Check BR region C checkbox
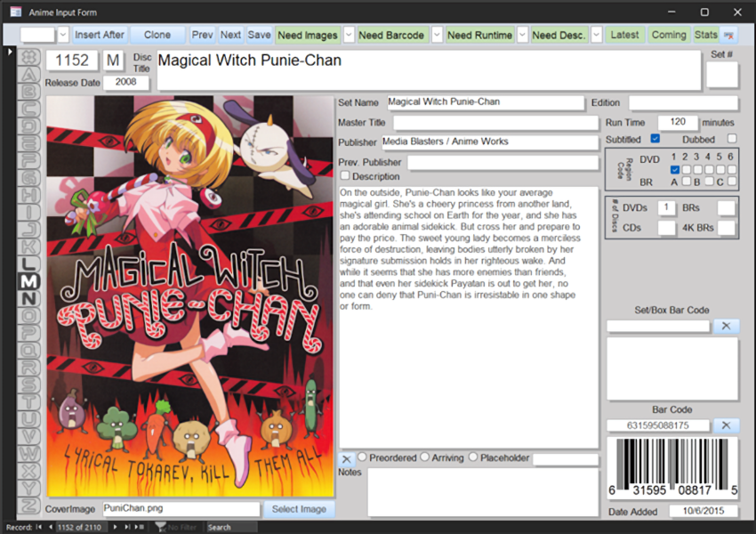The height and width of the screenshot is (534, 756). point(732,182)
